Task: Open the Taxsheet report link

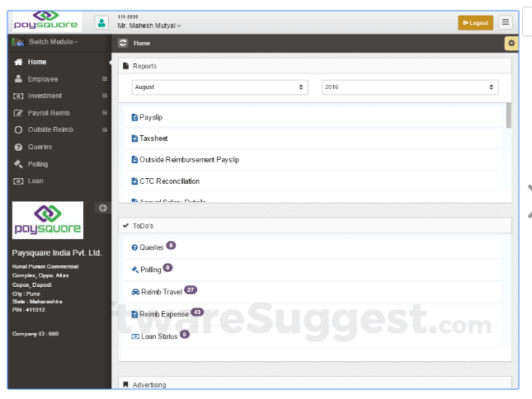Action: click(153, 138)
